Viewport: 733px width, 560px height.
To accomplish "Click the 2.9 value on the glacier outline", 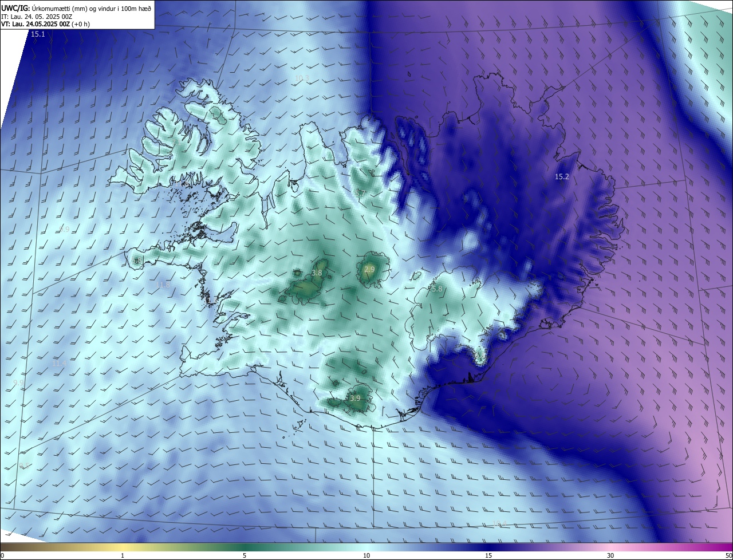I will pos(369,269).
